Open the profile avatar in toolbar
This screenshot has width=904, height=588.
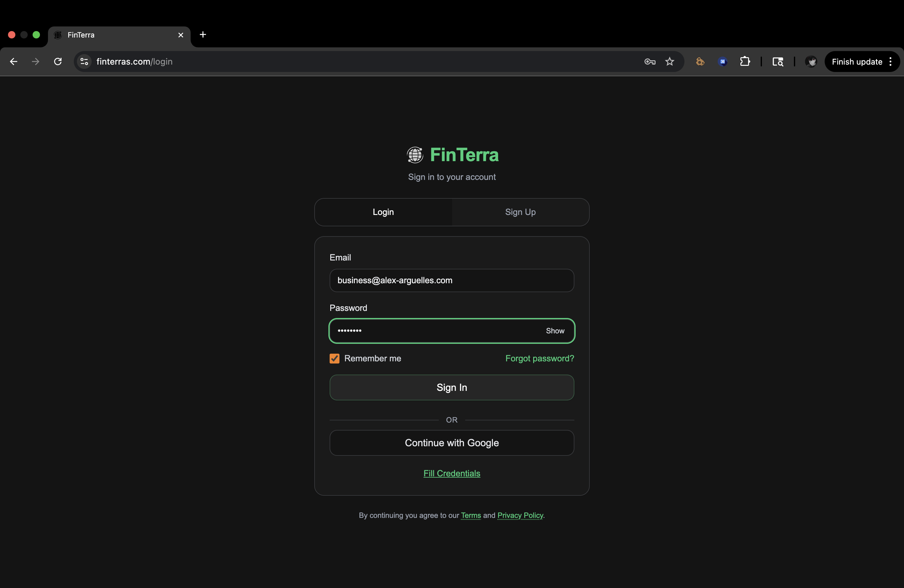pyautogui.click(x=811, y=62)
